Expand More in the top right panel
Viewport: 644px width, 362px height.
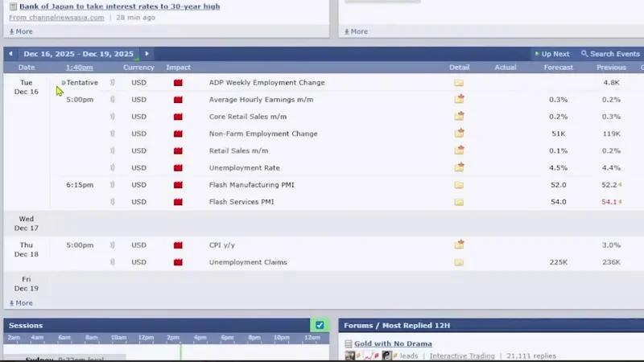356,31
